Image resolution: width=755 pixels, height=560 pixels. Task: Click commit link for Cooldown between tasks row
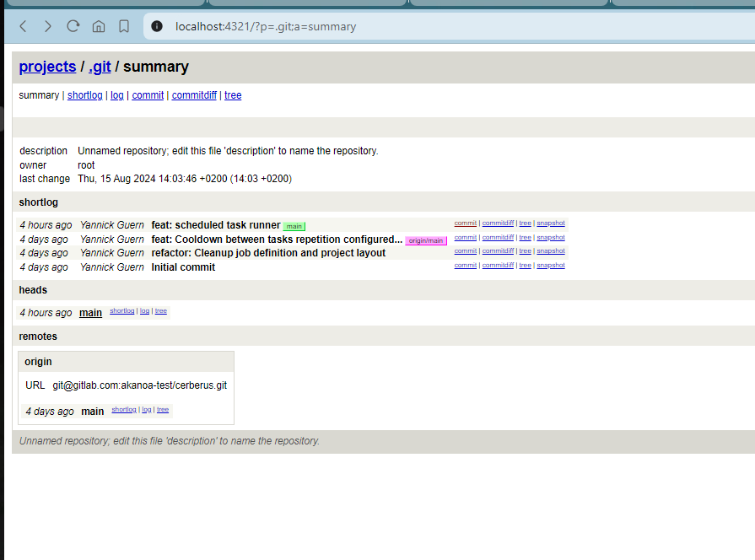click(x=465, y=237)
